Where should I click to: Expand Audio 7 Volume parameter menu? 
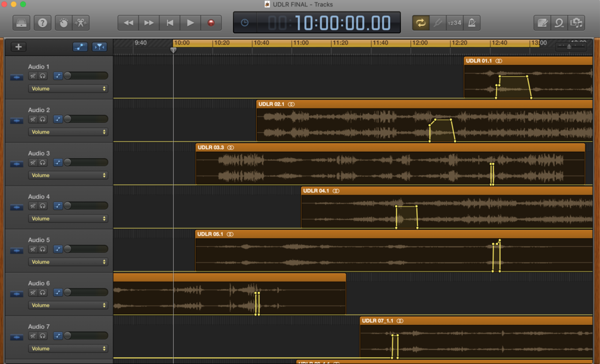tap(67, 348)
